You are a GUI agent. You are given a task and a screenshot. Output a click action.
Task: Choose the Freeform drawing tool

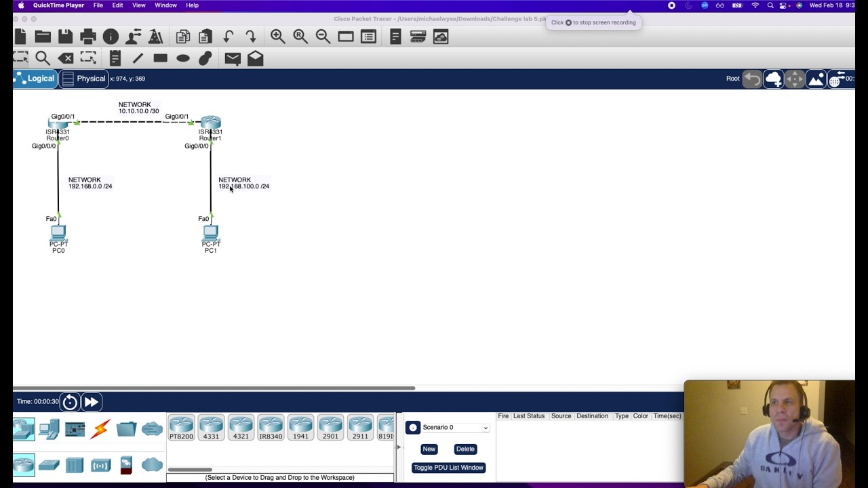[x=205, y=58]
